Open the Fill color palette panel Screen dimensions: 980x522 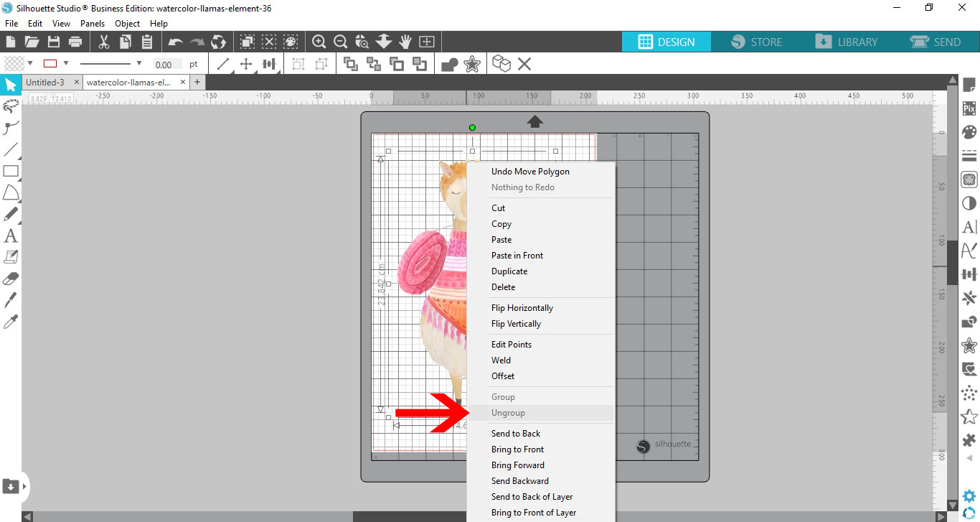click(x=969, y=132)
